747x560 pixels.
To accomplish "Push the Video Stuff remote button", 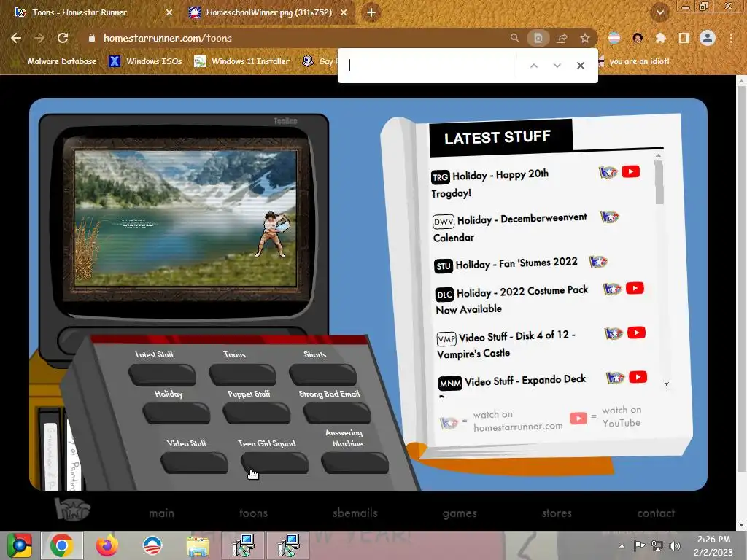I will point(194,463).
